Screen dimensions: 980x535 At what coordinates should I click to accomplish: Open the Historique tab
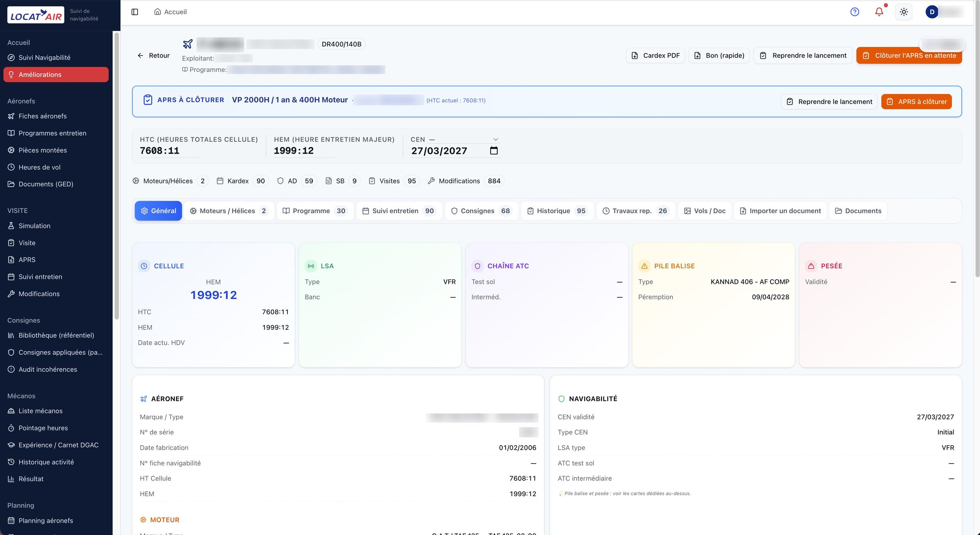point(557,211)
